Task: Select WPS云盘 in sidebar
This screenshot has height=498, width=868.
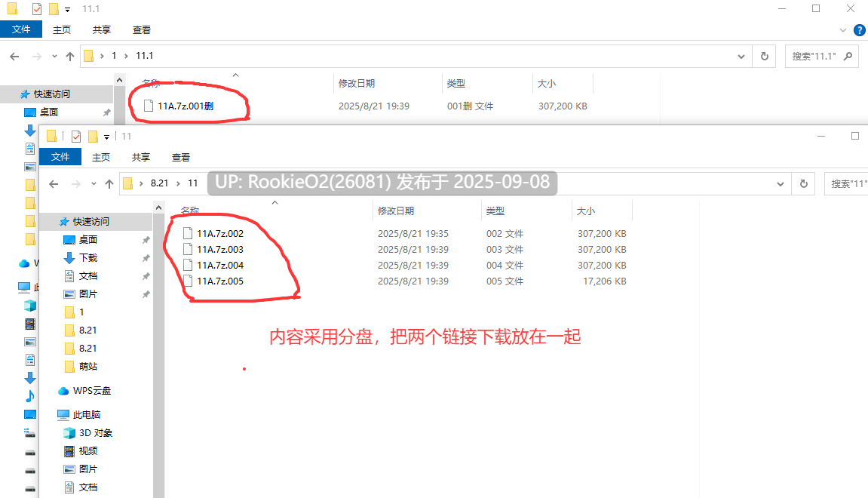Action: tap(92, 391)
